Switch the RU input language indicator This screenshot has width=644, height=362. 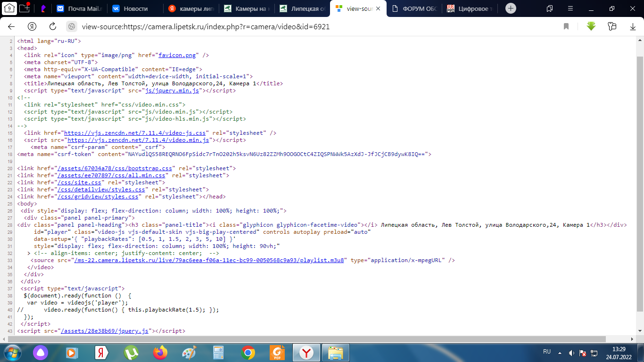coord(547,352)
